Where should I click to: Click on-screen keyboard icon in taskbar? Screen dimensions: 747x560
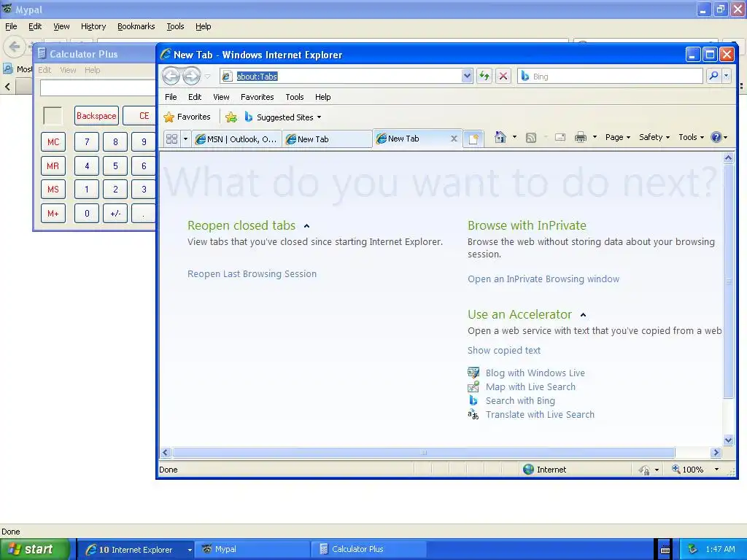click(665, 550)
